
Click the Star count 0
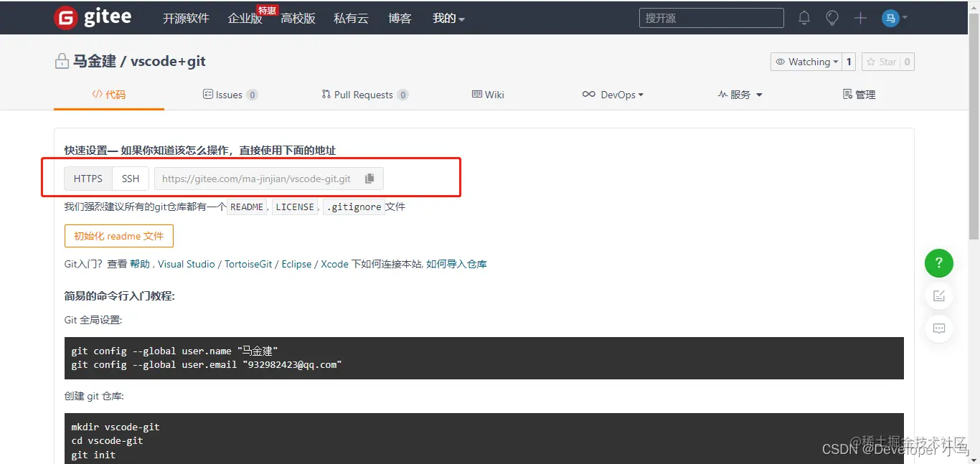click(x=907, y=62)
